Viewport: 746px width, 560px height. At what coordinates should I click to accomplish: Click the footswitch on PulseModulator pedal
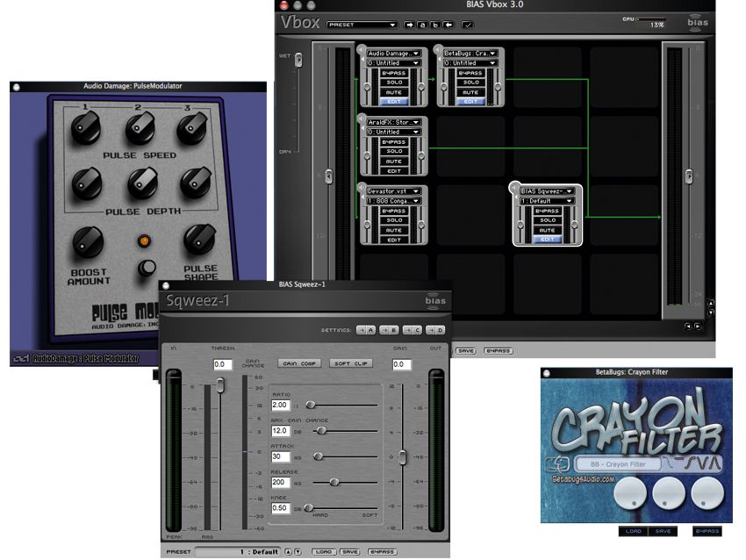(147, 268)
